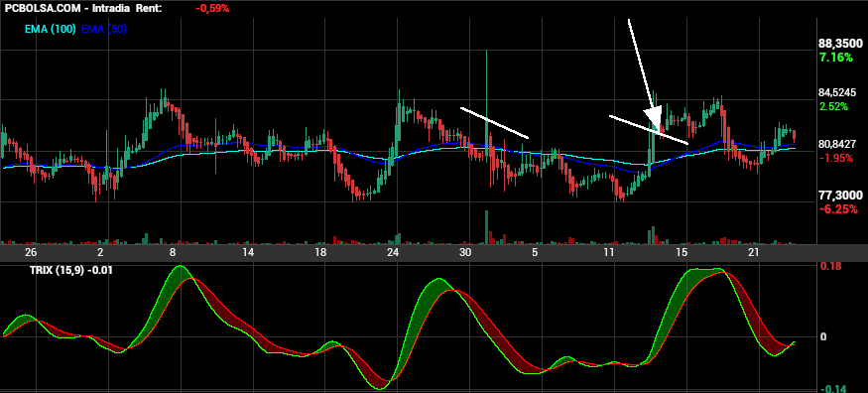Click date 18 on the time axis

coord(320,253)
